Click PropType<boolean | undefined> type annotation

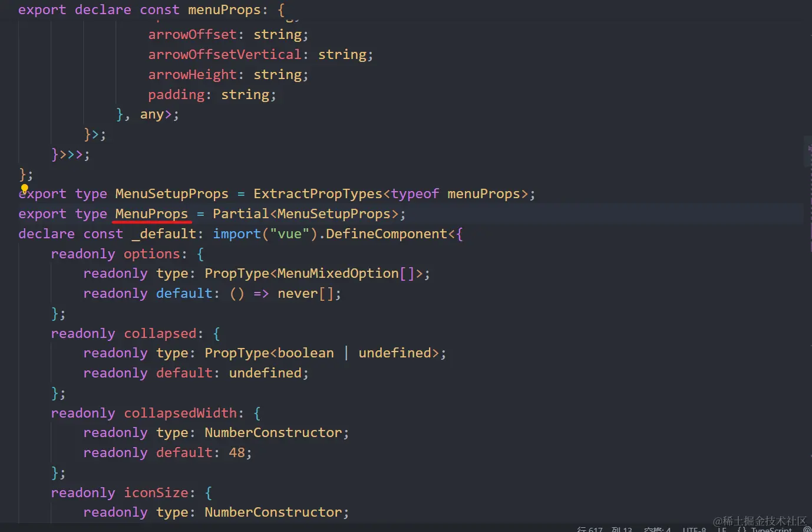coord(322,353)
